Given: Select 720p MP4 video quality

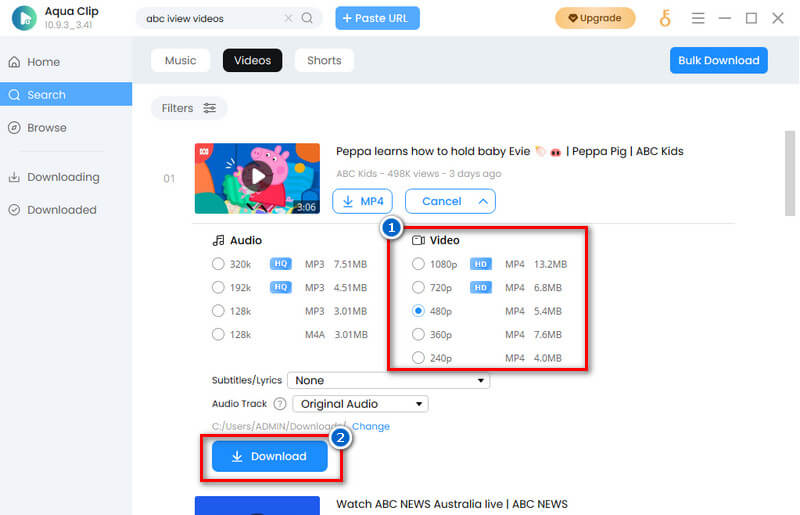Looking at the screenshot, I should pos(418,287).
